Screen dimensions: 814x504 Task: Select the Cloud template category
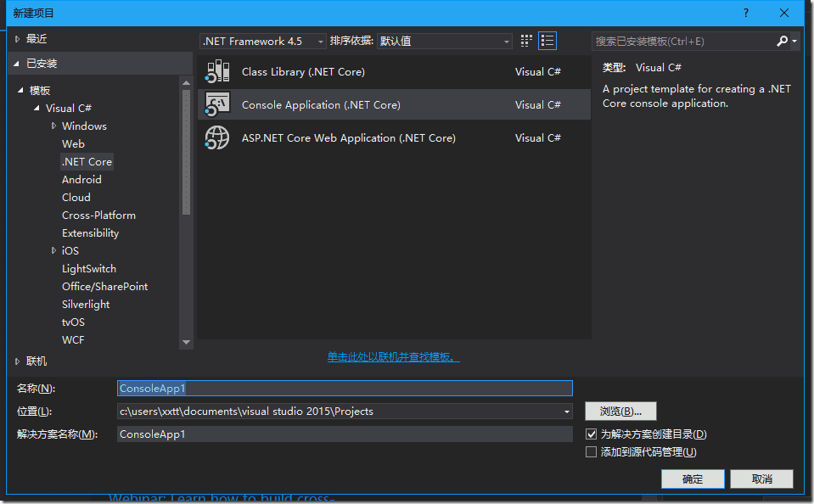tap(76, 197)
